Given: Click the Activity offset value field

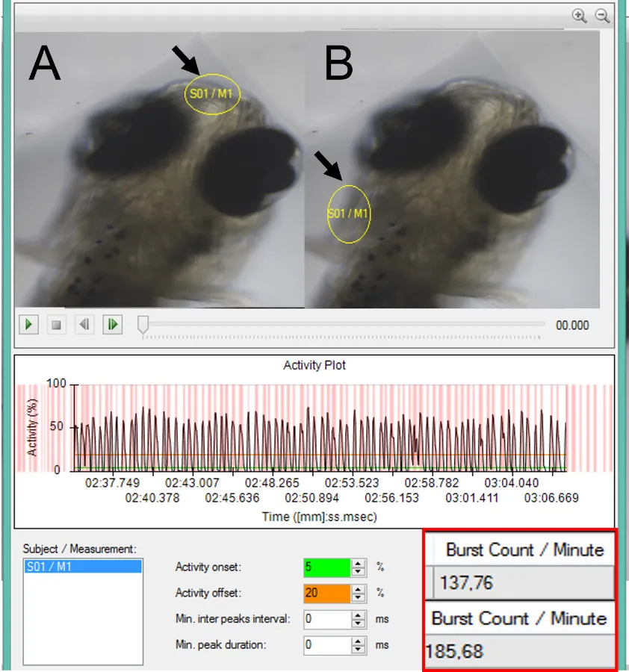Looking at the screenshot, I should point(326,593).
